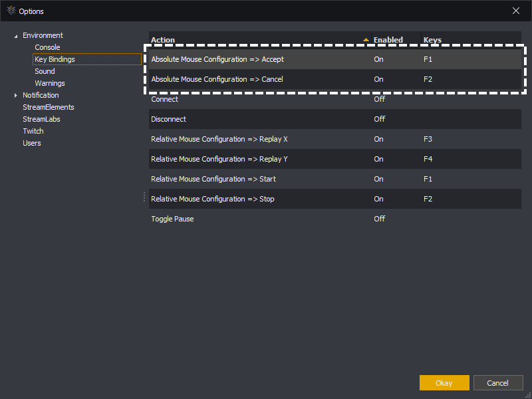
Task: Click F4 key cell for Replay Y
Action: tap(428, 159)
